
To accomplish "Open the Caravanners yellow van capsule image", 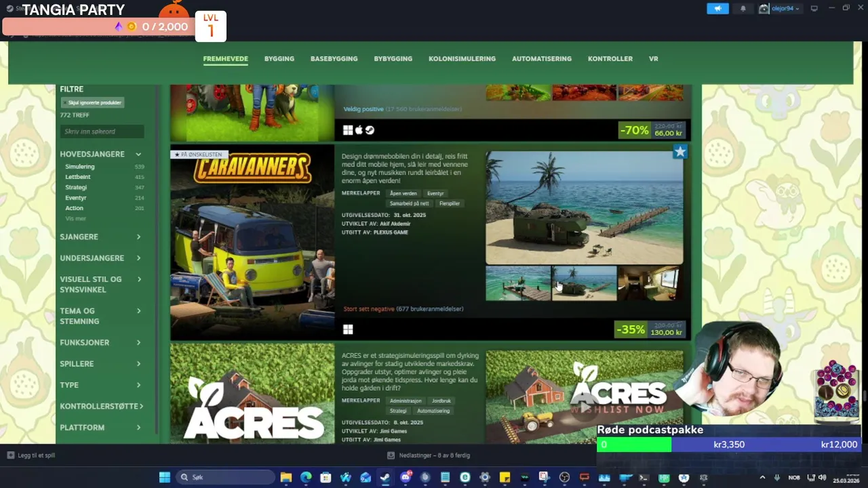I will pyautogui.click(x=252, y=242).
